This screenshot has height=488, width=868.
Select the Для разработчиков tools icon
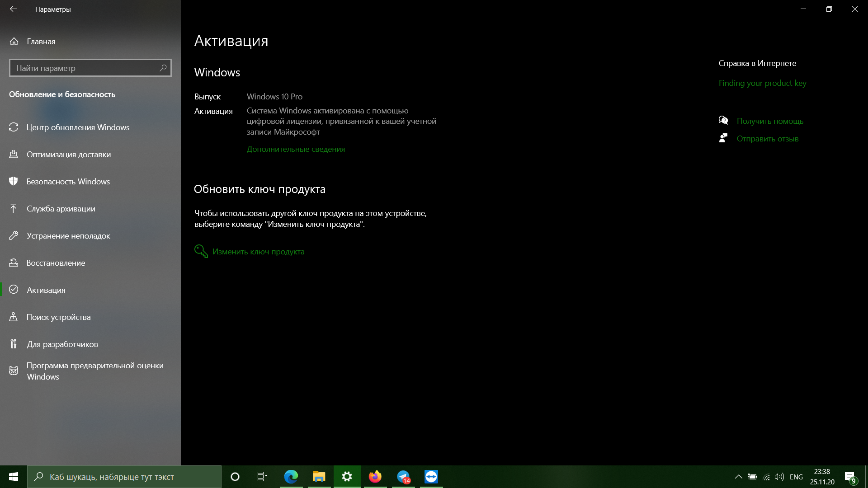[14, 344]
